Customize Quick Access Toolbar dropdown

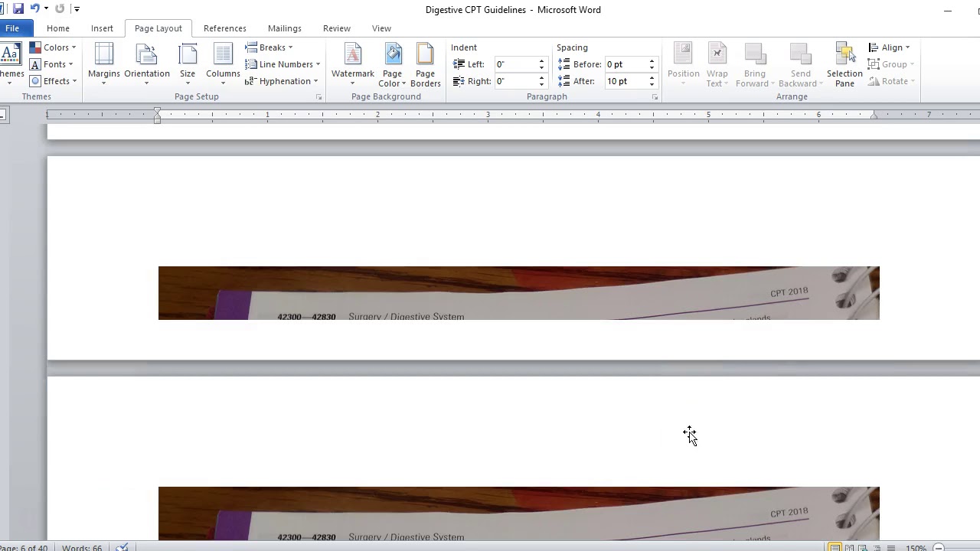click(77, 9)
